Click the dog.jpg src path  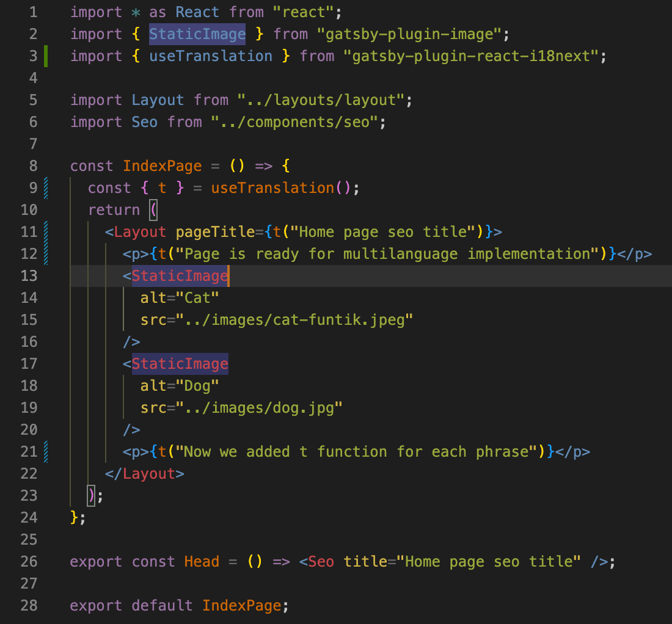pyautogui.click(x=259, y=408)
